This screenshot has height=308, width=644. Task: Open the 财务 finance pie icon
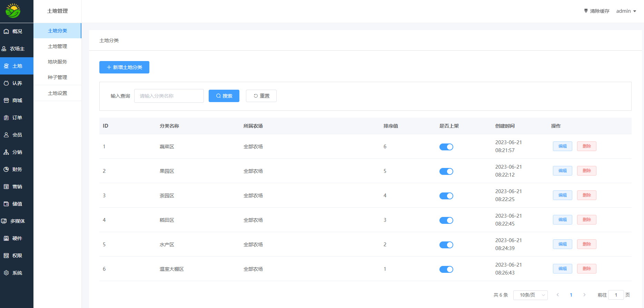click(6, 169)
